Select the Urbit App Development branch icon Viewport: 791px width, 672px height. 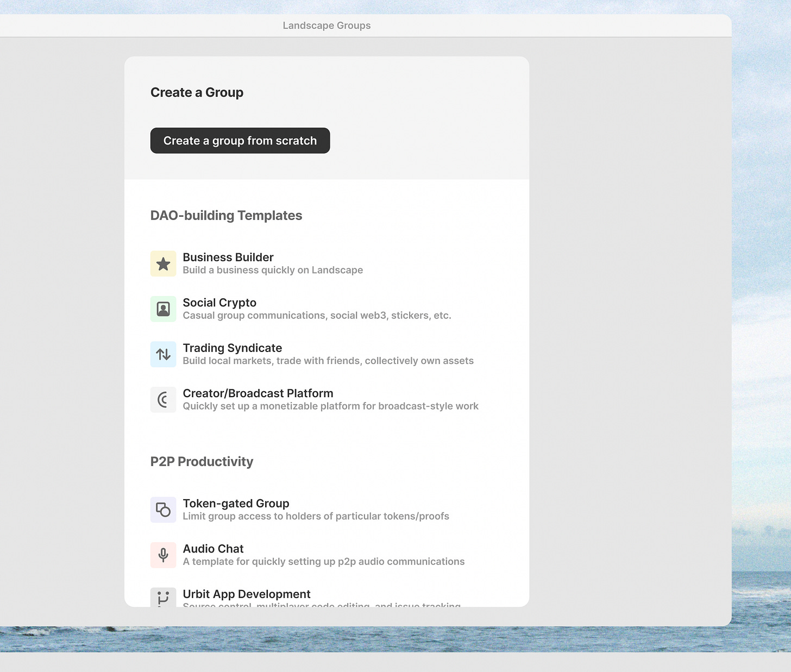[x=163, y=597]
